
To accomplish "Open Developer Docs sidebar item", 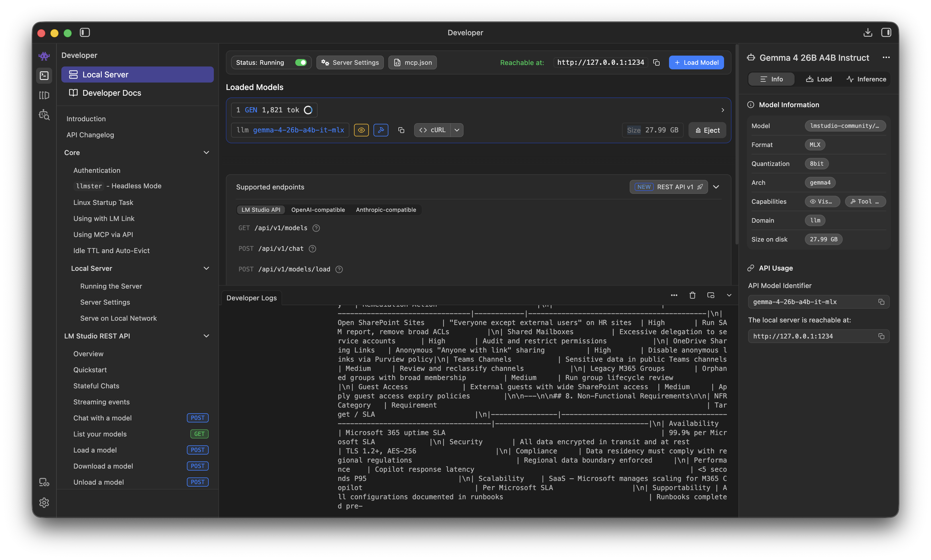I will pos(137,93).
